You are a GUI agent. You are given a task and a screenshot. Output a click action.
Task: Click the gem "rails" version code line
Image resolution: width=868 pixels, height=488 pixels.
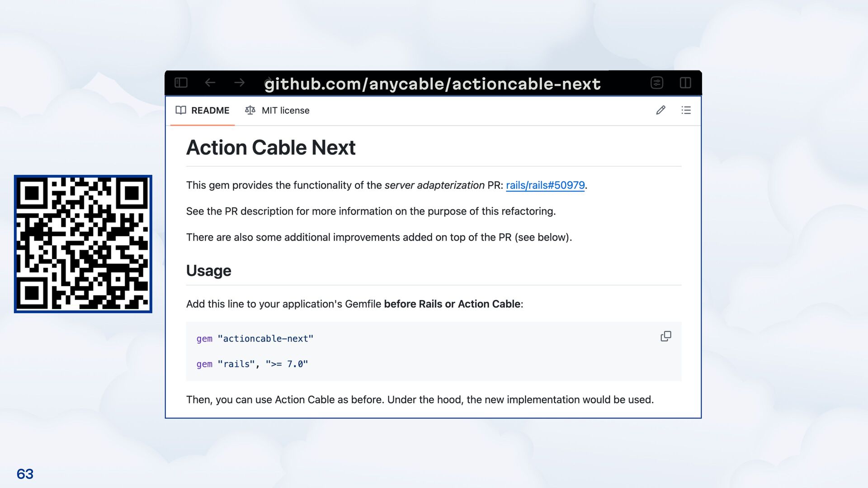(252, 364)
